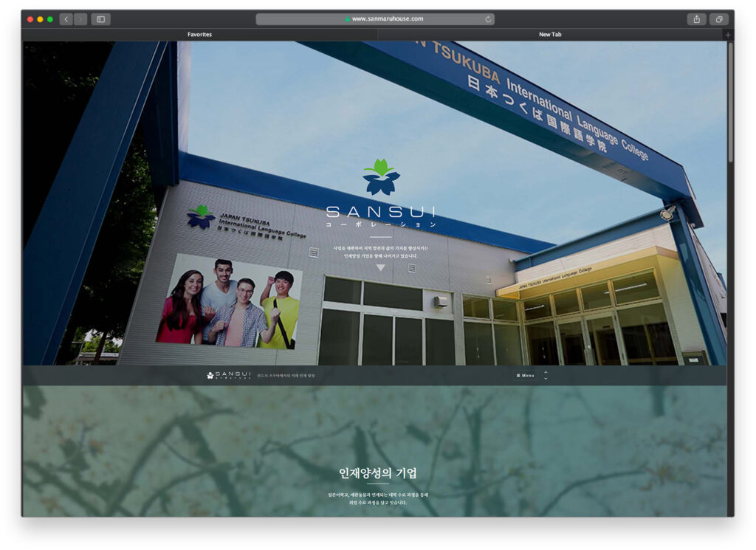756x550 pixels.
Task: Click the down chevron beside Menu
Action: pyautogui.click(x=546, y=379)
